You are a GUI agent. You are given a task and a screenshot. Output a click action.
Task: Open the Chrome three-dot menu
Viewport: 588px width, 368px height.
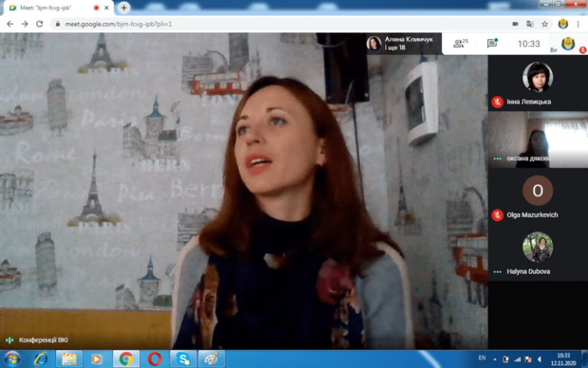[579, 24]
